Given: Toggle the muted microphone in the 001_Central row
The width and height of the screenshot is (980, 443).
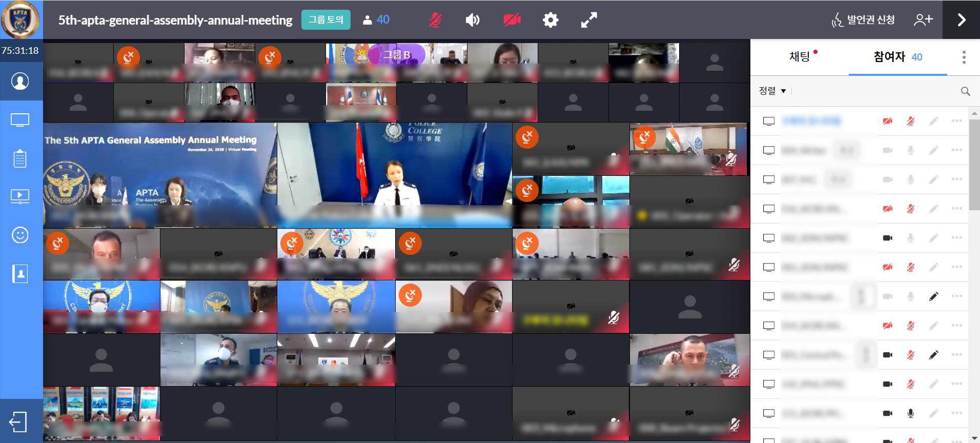Looking at the screenshot, I should click(911, 355).
